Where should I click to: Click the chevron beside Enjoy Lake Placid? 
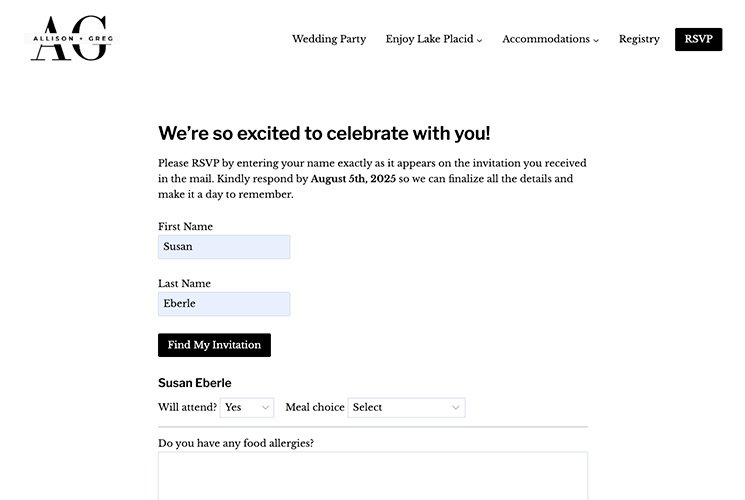479,40
